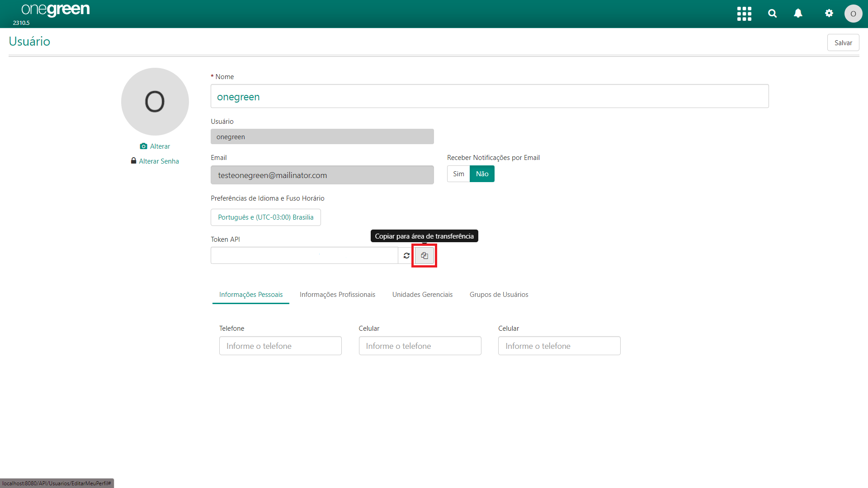This screenshot has height=488, width=868.
Task: Open the apps grid menu icon
Action: coord(744,14)
